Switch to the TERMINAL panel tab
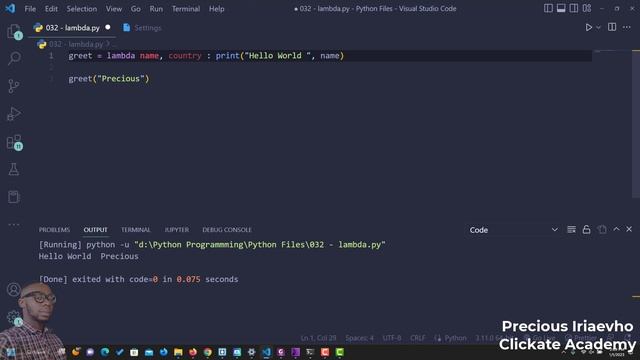The height and width of the screenshot is (360, 640). pyautogui.click(x=136, y=230)
